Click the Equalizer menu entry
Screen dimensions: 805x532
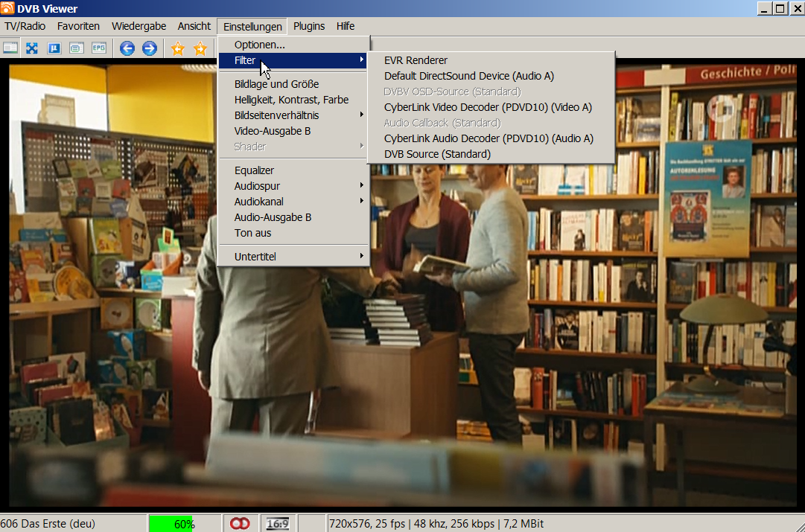[x=255, y=170]
